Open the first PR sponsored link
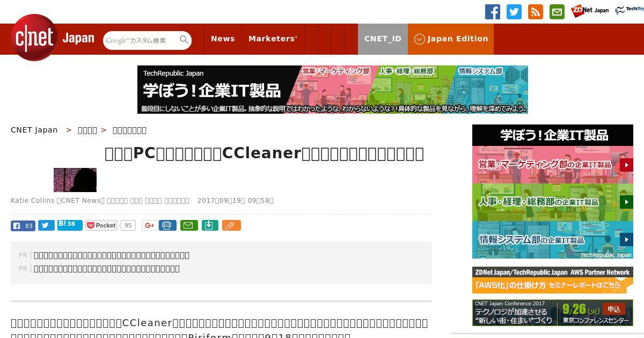The width and height of the screenshot is (644, 338). [x=112, y=255]
